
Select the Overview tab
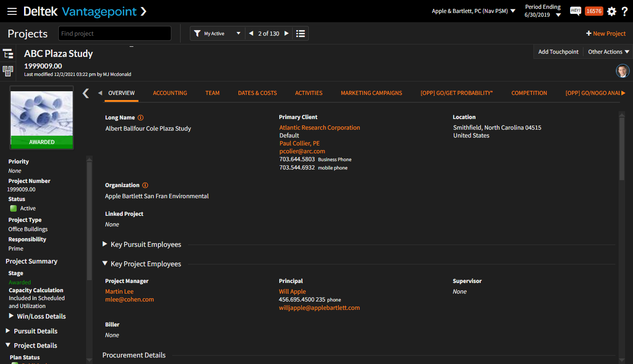tap(121, 93)
